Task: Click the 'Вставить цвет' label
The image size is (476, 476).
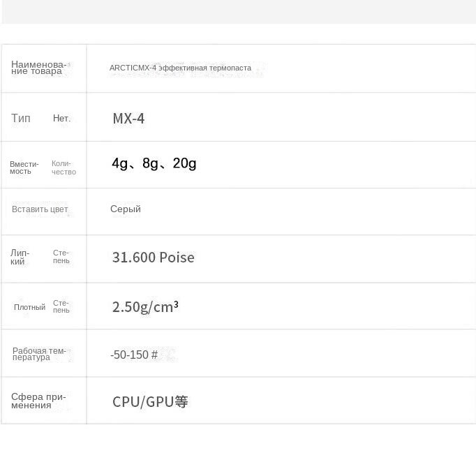Action: click(40, 209)
